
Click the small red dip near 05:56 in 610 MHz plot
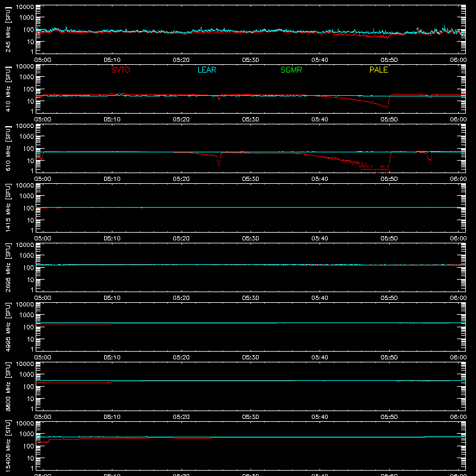[429, 157]
